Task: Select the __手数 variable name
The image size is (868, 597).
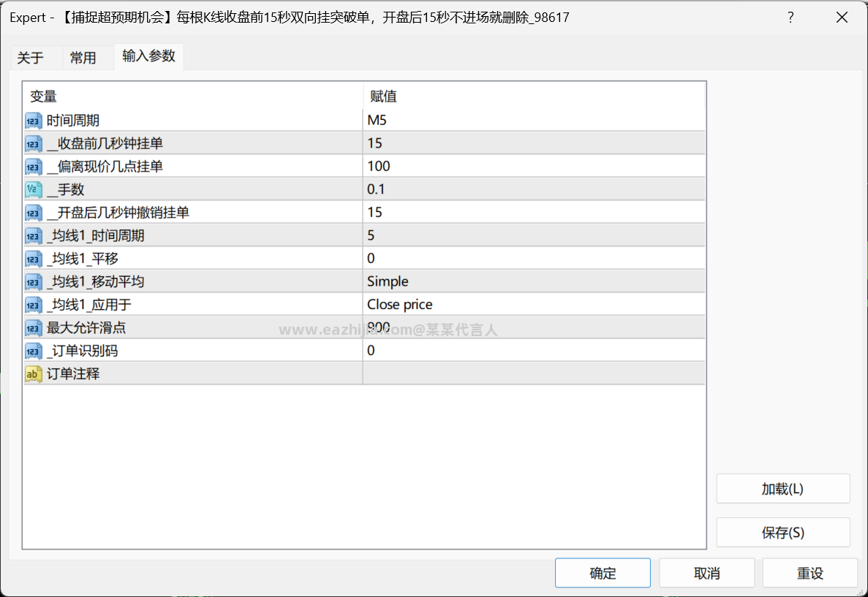Action: coord(65,190)
